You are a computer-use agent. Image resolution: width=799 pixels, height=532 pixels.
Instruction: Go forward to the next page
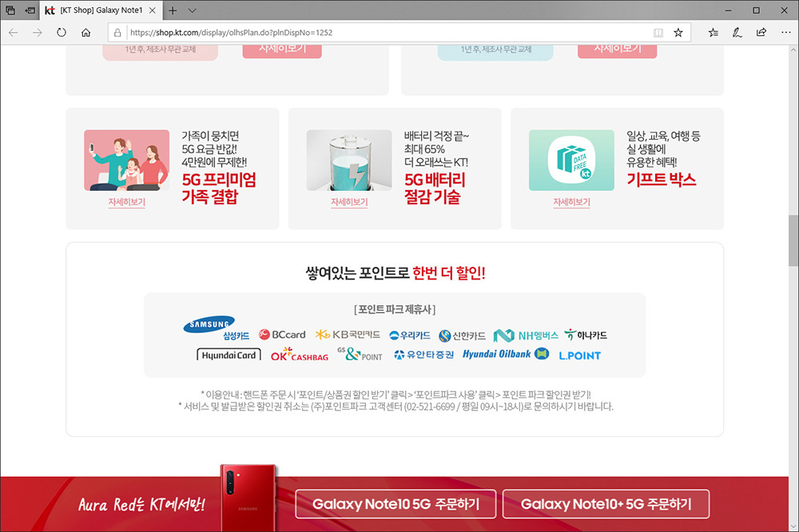click(38, 33)
